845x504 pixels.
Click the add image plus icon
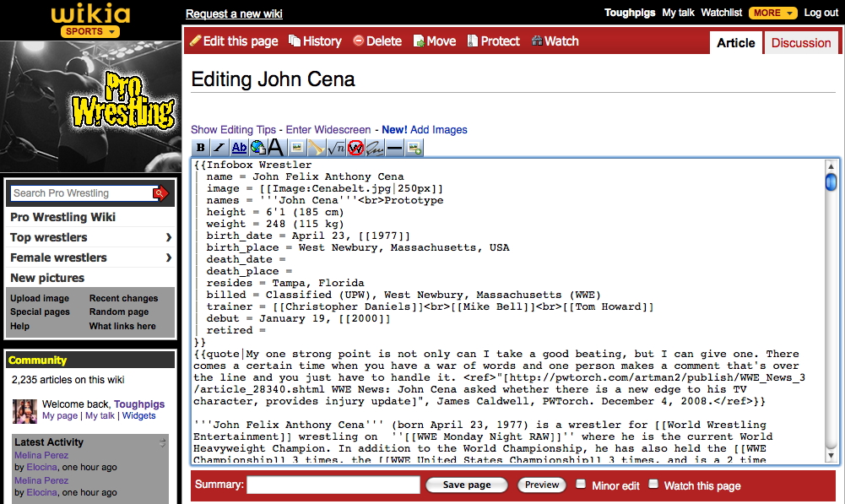point(414,147)
